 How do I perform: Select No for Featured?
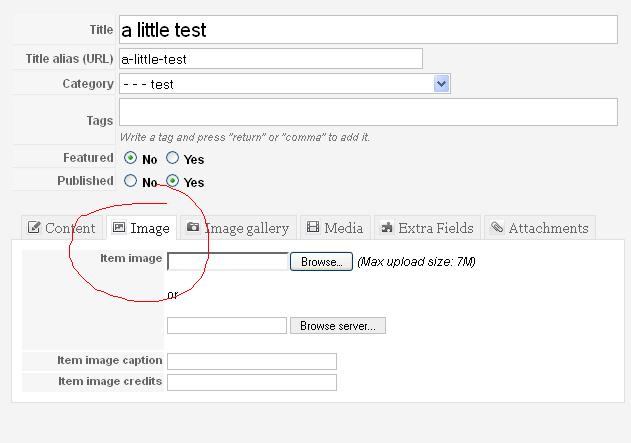pyautogui.click(x=130, y=158)
